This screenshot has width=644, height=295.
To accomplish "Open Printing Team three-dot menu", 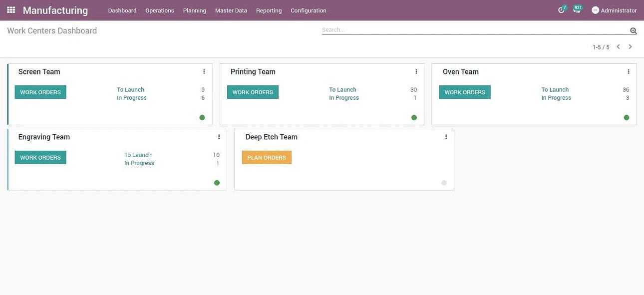I will click(416, 72).
